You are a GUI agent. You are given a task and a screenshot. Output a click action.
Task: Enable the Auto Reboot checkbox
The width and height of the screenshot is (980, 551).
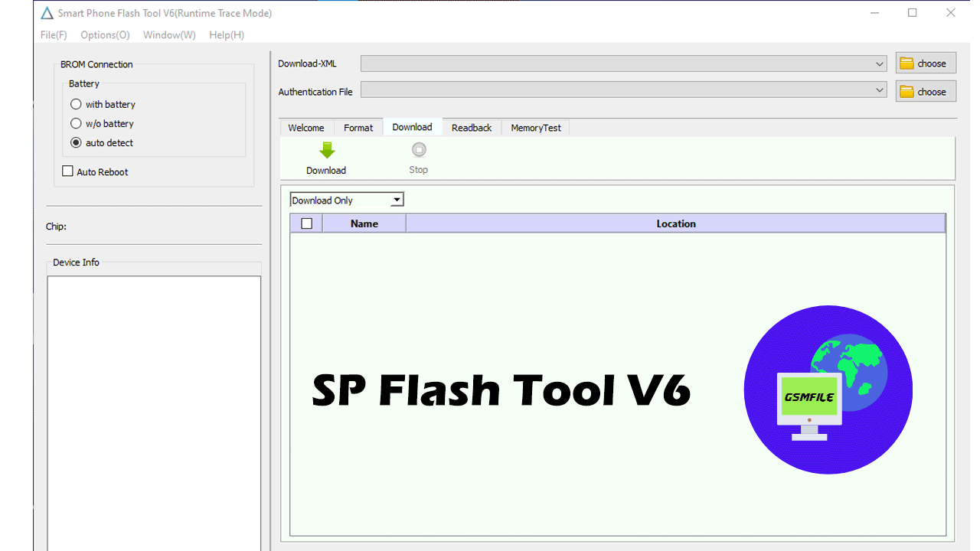(x=67, y=171)
